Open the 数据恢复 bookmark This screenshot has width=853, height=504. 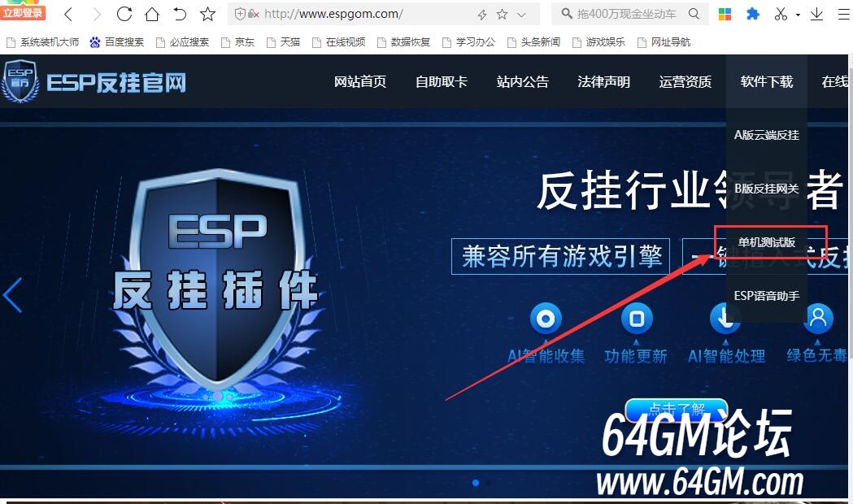[x=403, y=42]
